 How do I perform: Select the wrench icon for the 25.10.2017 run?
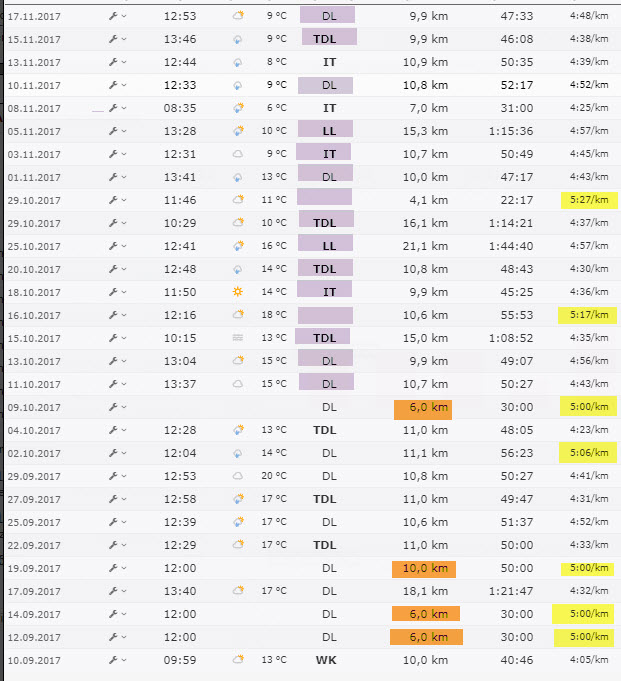pyautogui.click(x=113, y=246)
